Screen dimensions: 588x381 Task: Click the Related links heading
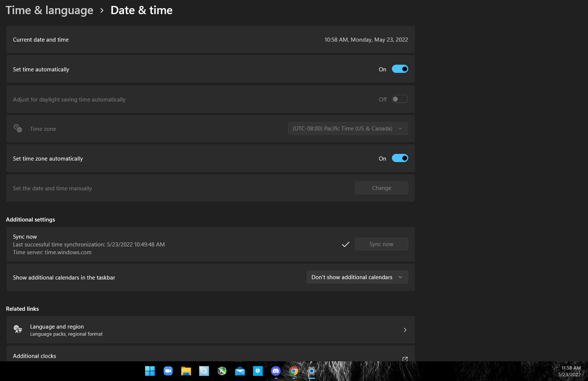pos(22,309)
